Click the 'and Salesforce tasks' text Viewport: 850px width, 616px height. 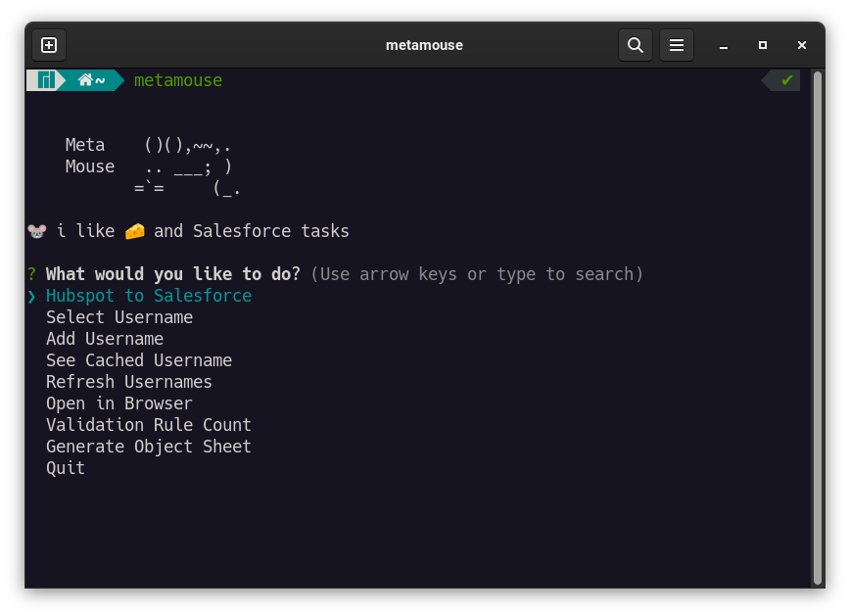tap(252, 231)
